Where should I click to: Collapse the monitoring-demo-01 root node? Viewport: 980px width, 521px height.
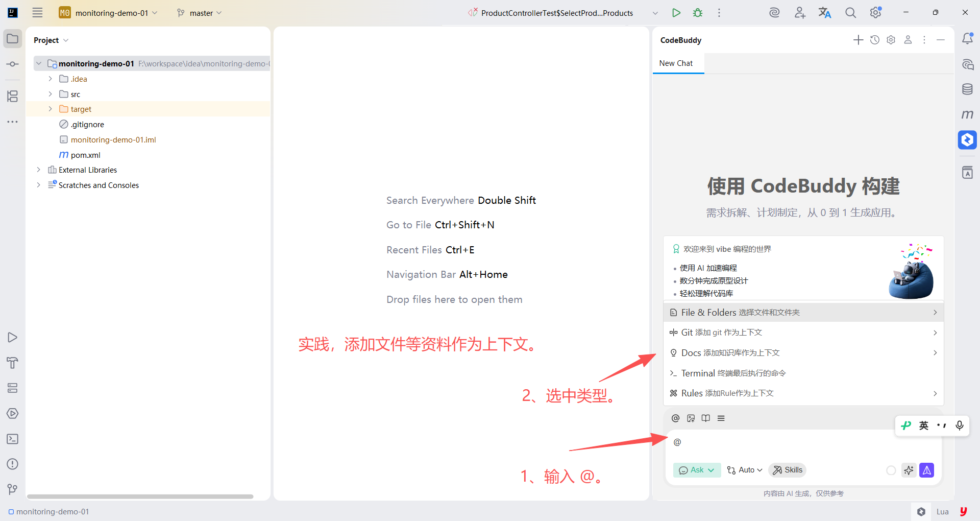coord(38,63)
